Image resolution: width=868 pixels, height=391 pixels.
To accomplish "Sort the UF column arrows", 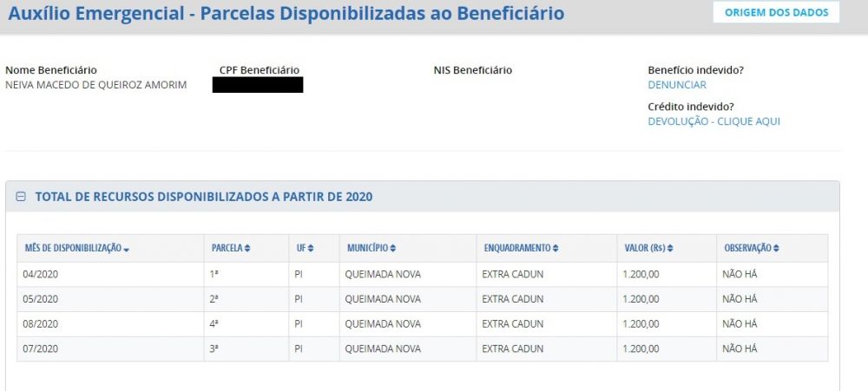I will pos(311,249).
